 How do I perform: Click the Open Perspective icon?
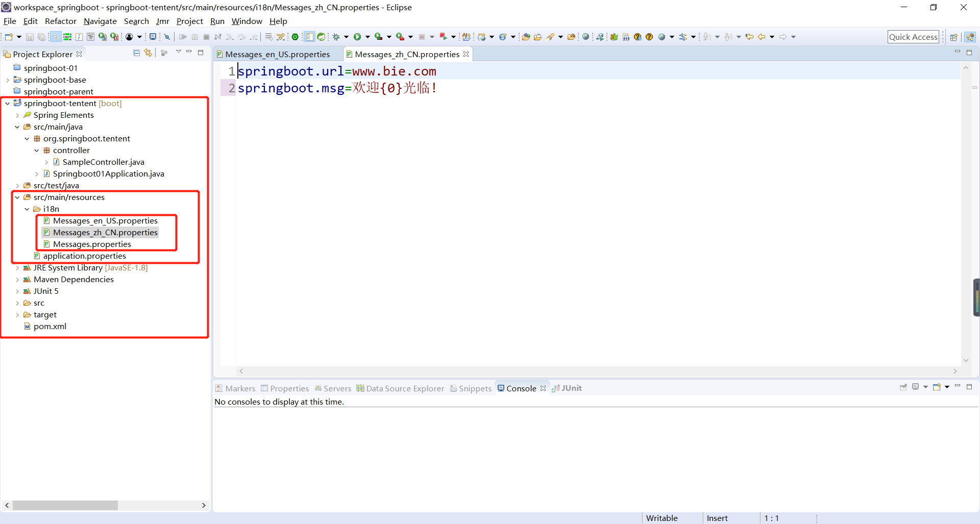click(x=953, y=37)
